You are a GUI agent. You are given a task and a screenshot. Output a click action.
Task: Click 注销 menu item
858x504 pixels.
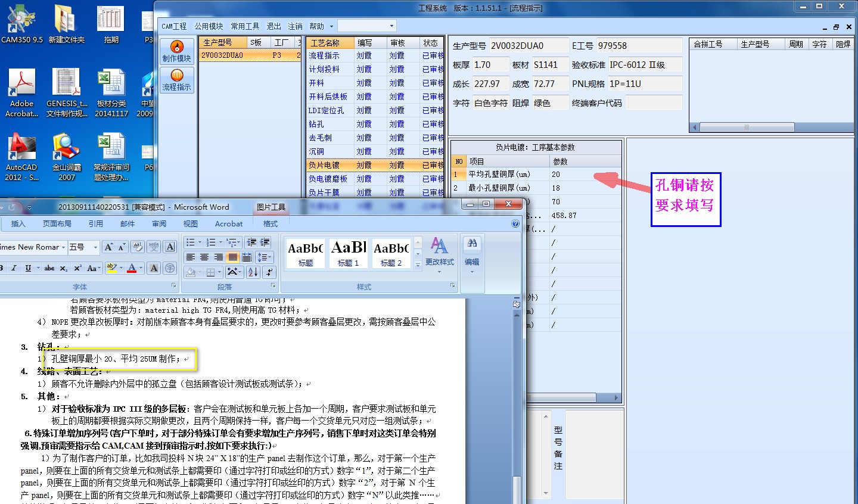click(x=295, y=26)
